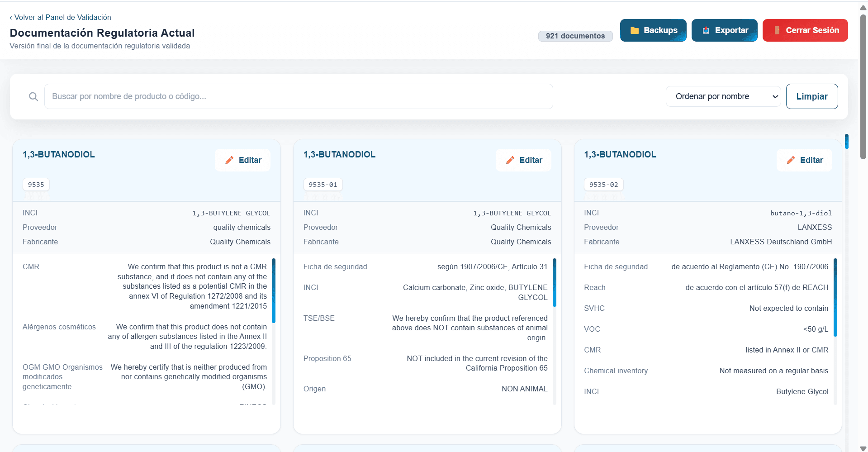The image size is (868, 452).
Task: Click the page scrollbar down arrow
Action: (863, 448)
